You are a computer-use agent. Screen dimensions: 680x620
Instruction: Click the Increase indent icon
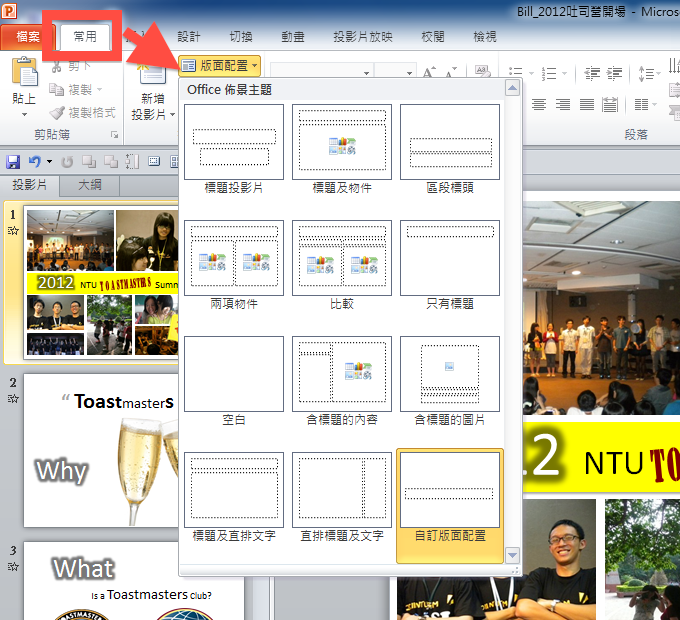click(614, 73)
